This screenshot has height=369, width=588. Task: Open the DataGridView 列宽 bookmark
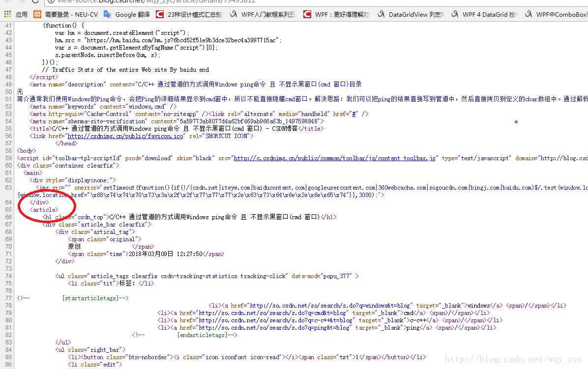pos(411,14)
